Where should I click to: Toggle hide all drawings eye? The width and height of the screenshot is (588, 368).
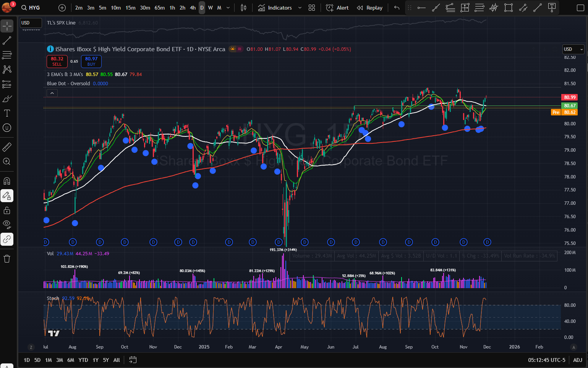(7, 225)
